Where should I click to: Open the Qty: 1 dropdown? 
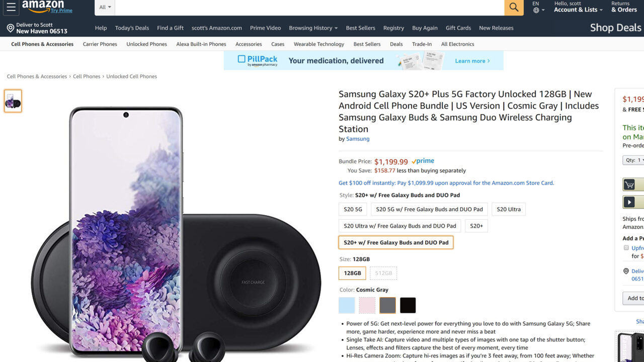[633, 160]
